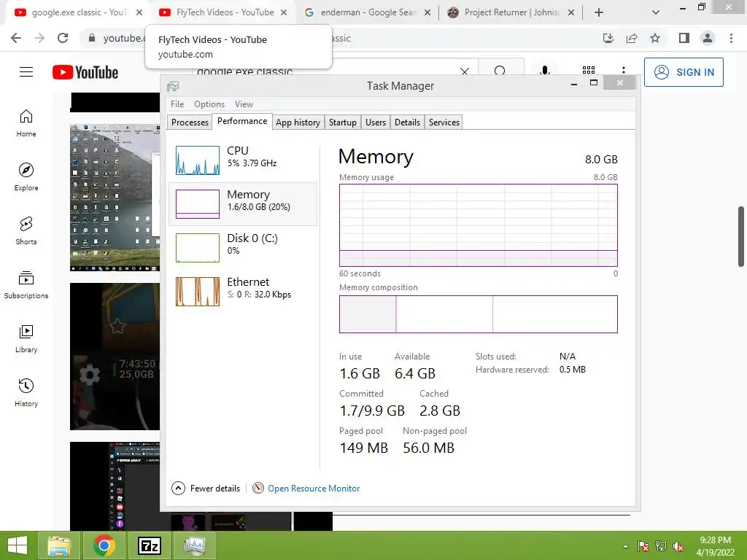
Task: Select Ethernet performance item
Action: coord(243,292)
